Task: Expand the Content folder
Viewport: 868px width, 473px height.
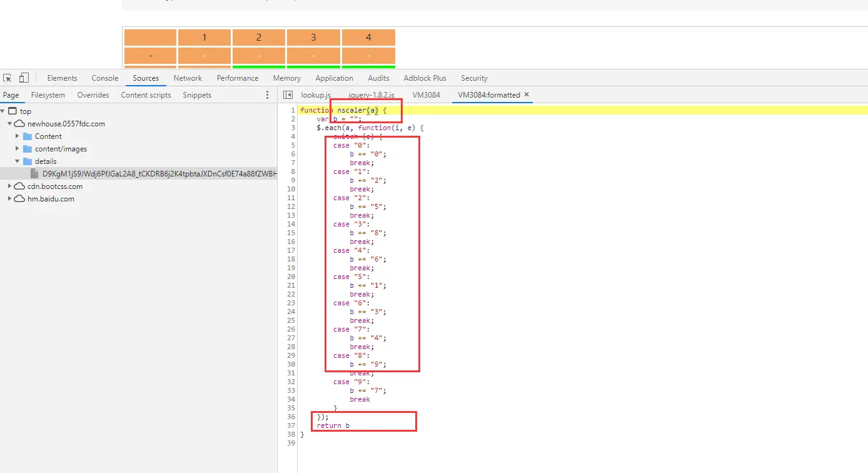Action: pos(18,136)
